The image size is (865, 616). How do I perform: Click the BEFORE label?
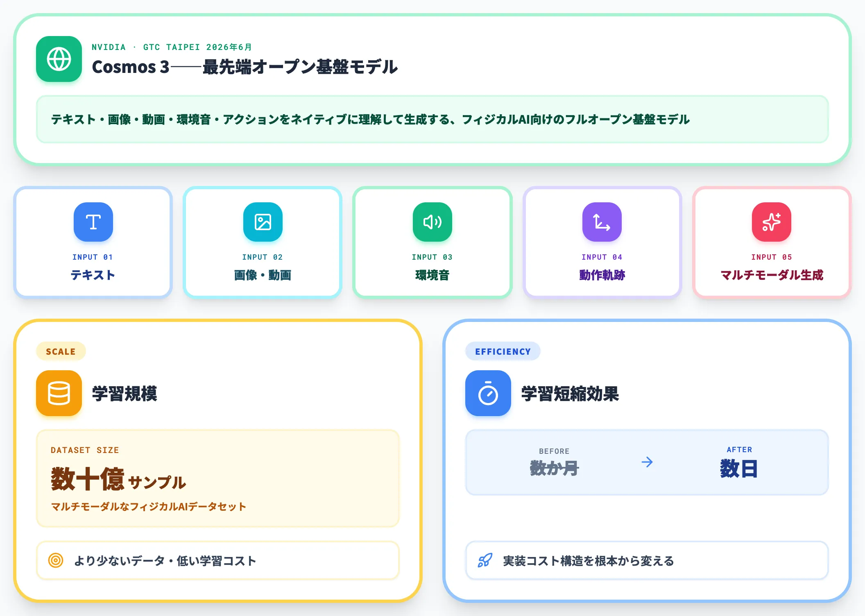pyautogui.click(x=554, y=451)
